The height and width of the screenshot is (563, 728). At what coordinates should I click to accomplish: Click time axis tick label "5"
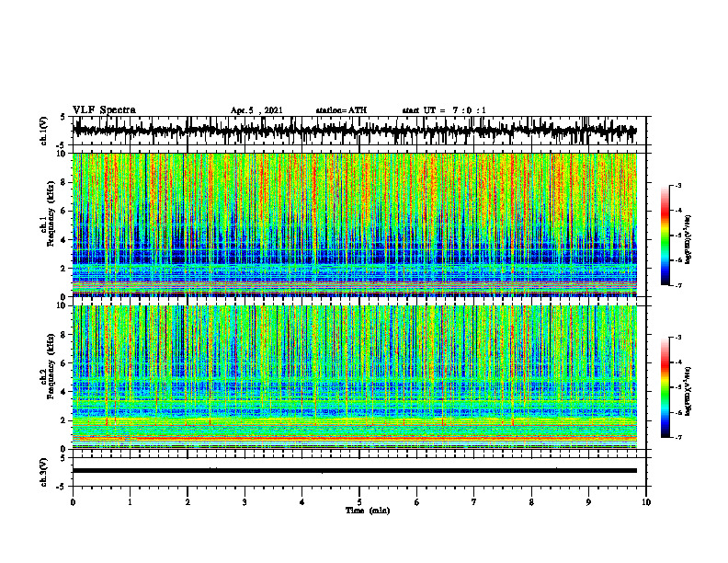tap(359, 502)
